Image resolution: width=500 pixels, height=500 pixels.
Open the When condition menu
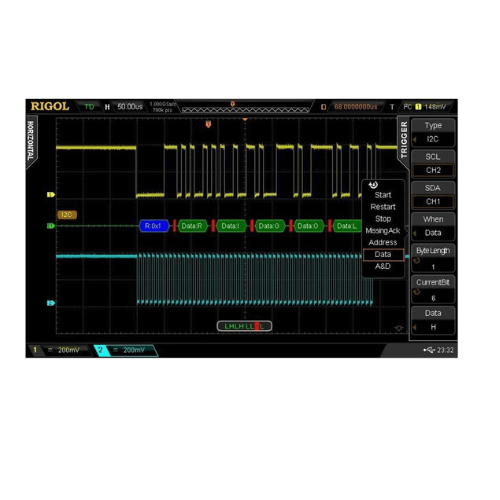[x=433, y=226]
